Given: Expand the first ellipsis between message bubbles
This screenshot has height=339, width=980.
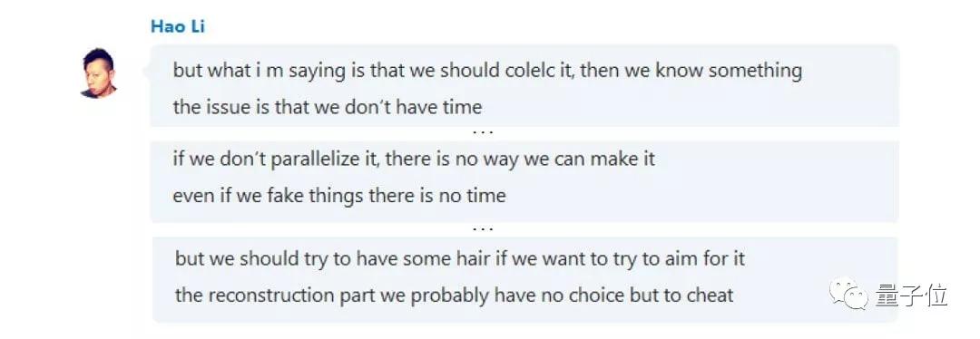Looking at the screenshot, I should pos(483,132).
